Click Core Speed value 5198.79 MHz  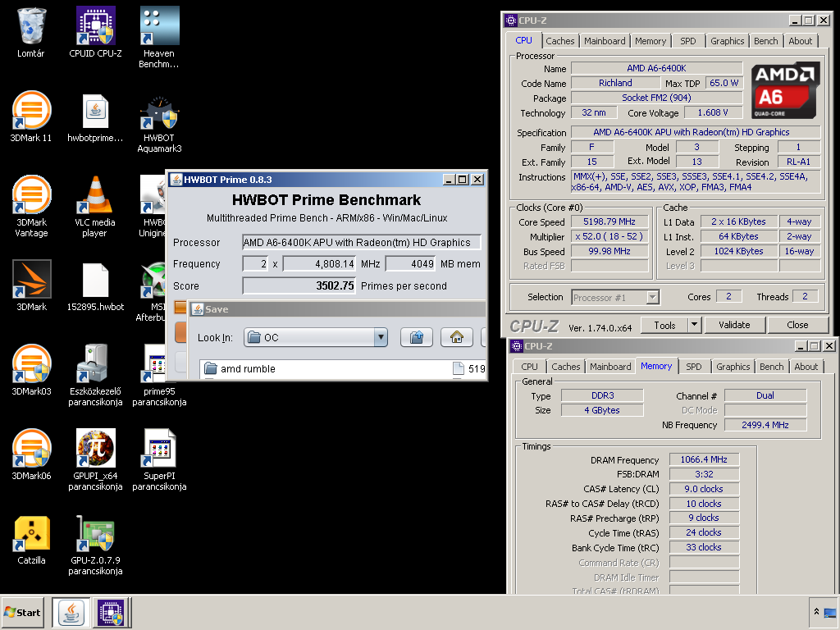pyautogui.click(x=609, y=221)
